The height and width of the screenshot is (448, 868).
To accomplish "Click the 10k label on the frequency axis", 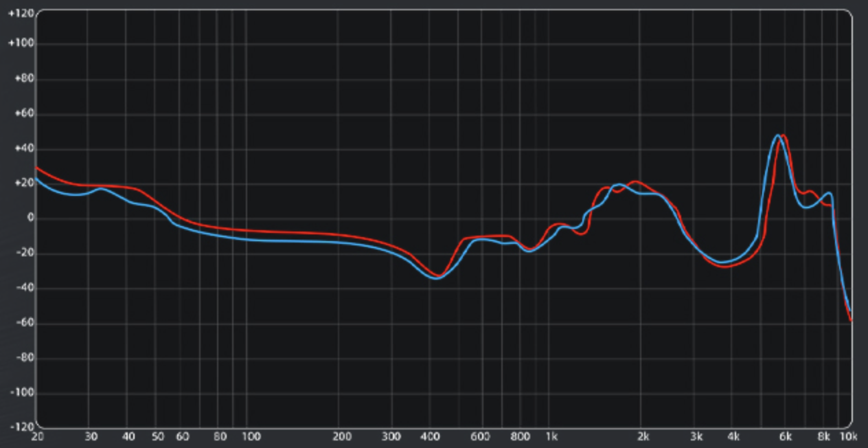I will pyautogui.click(x=849, y=436).
